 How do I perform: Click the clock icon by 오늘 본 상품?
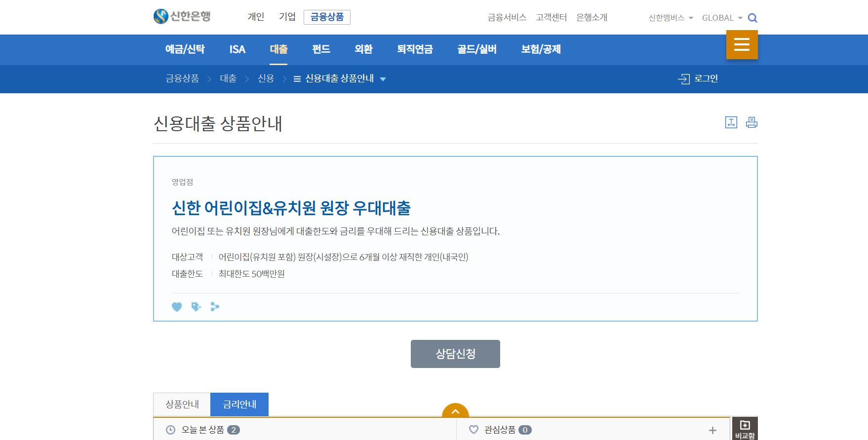171,430
